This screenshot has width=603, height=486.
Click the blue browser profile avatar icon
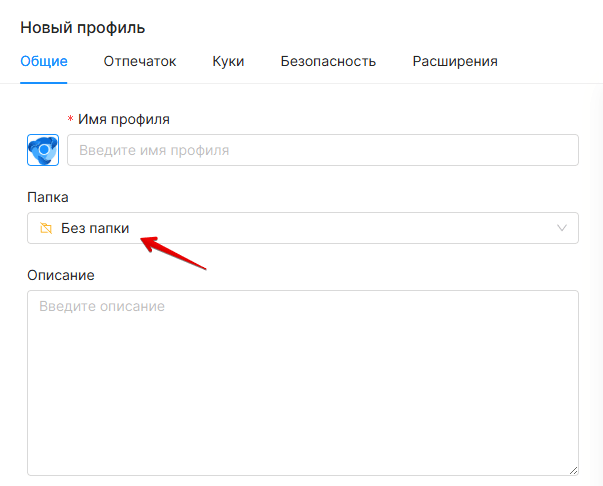point(43,150)
